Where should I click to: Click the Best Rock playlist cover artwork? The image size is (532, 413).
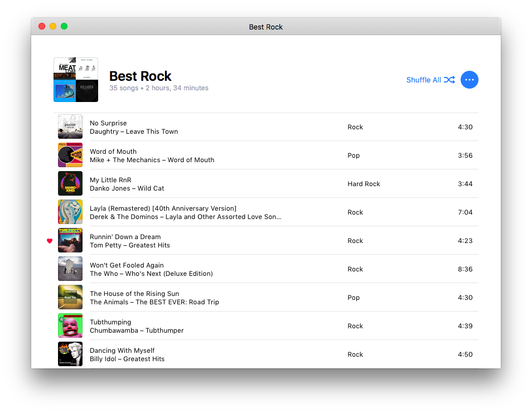pos(76,80)
